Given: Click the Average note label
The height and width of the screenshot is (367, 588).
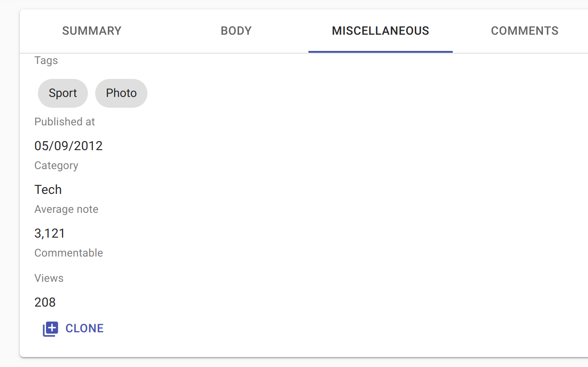Looking at the screenshot, I should pos(66,209).
